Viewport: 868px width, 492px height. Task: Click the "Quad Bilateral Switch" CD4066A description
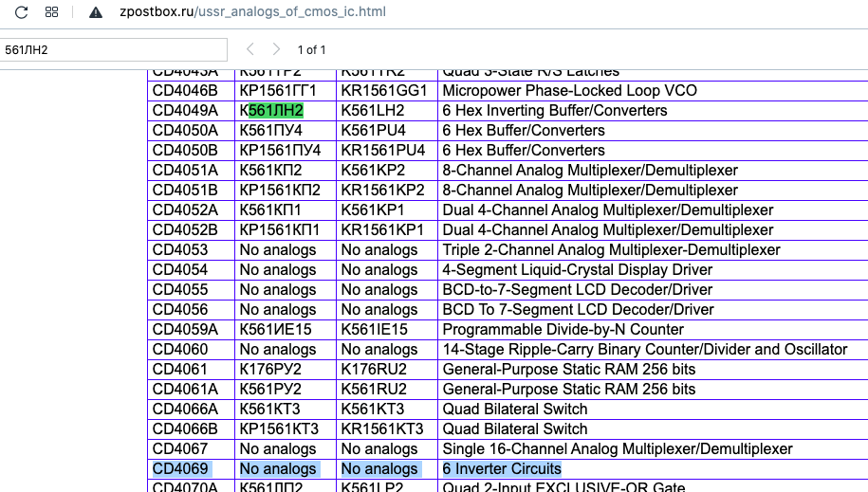pyautogui.click(x=515, y=410)
